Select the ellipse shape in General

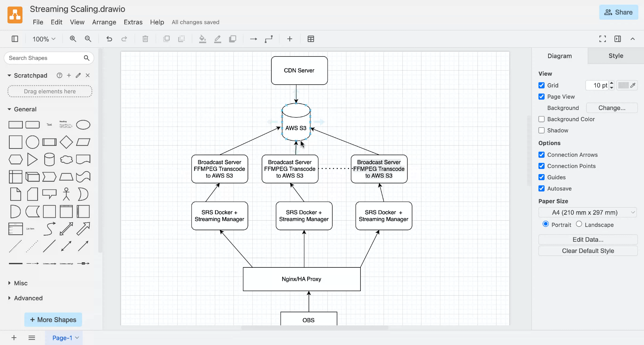(83, 125)
